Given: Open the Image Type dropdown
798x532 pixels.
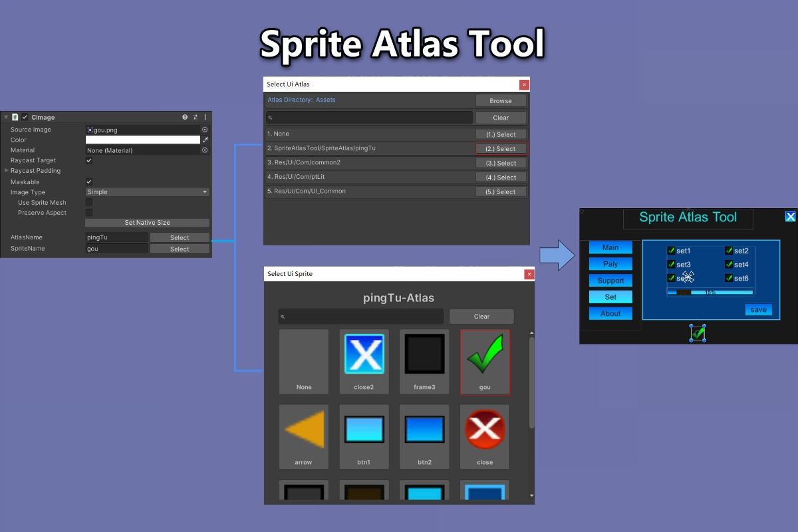Looking at the screenshot, I should point(148,192).
